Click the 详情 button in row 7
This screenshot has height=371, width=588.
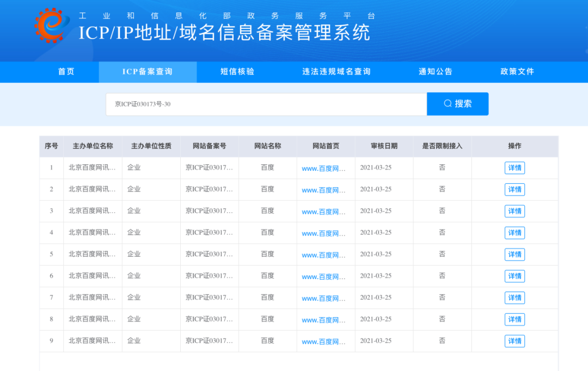514,298
